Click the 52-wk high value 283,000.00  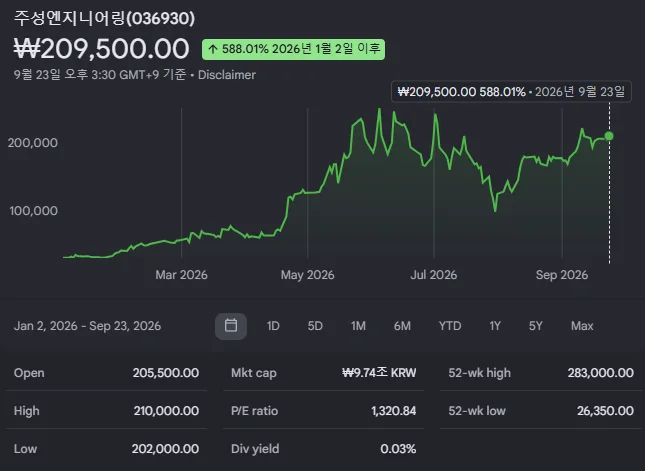click(601, 373)
